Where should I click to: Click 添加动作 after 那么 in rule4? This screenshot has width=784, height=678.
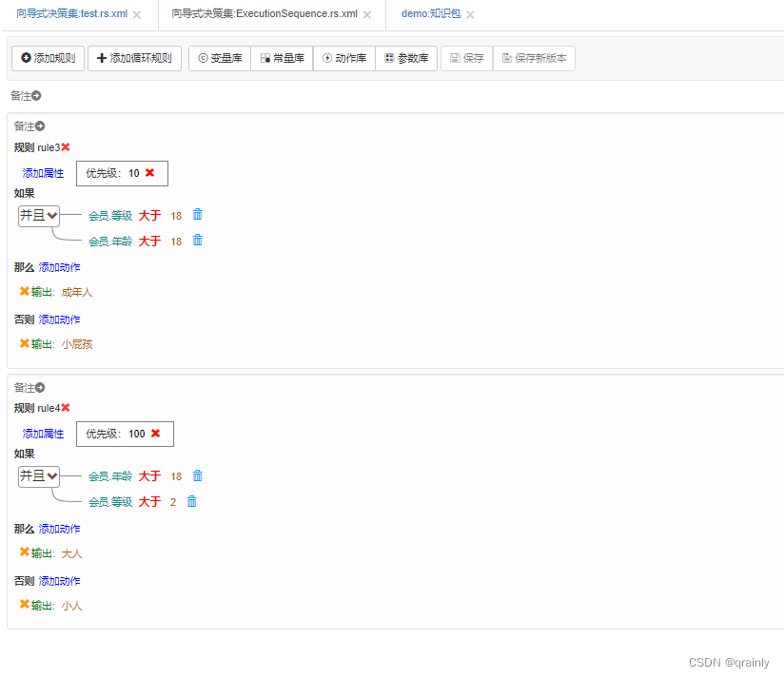[60, 529]
